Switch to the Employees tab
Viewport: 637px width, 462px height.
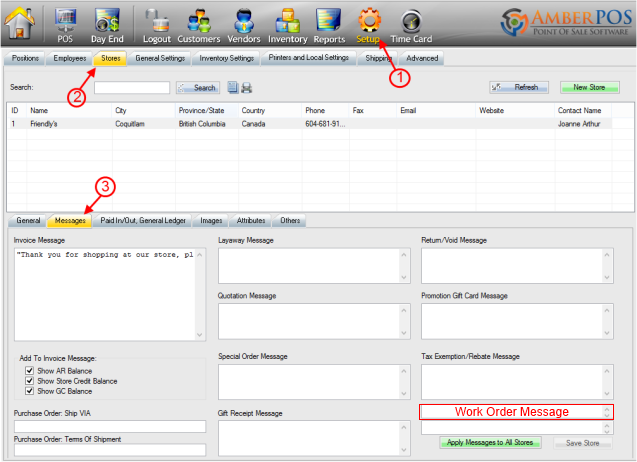(70, 58)
